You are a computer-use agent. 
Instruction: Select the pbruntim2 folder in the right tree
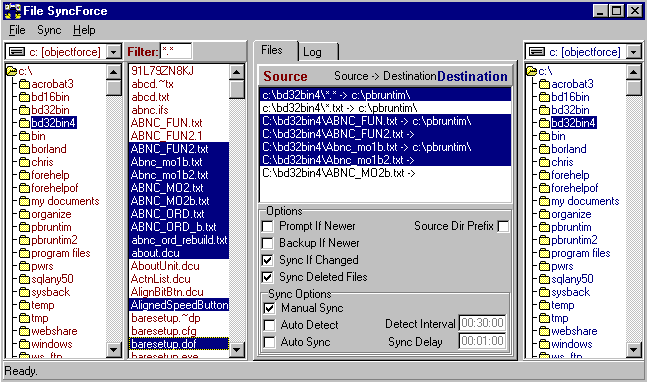[574, 240]
